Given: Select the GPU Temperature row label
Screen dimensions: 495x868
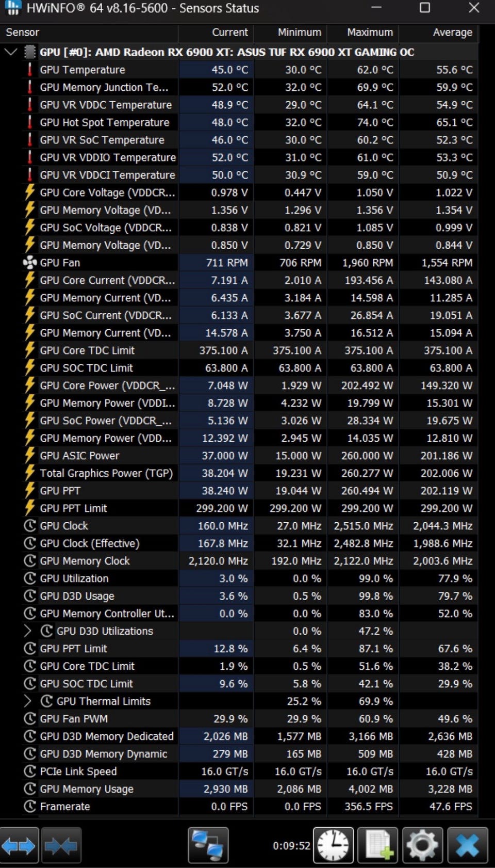Looking at the screenshot, I should point(82,70).
